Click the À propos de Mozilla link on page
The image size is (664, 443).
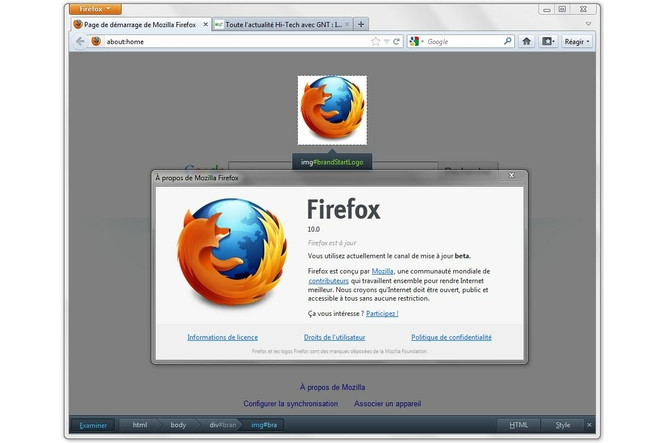tap(332, 387)
